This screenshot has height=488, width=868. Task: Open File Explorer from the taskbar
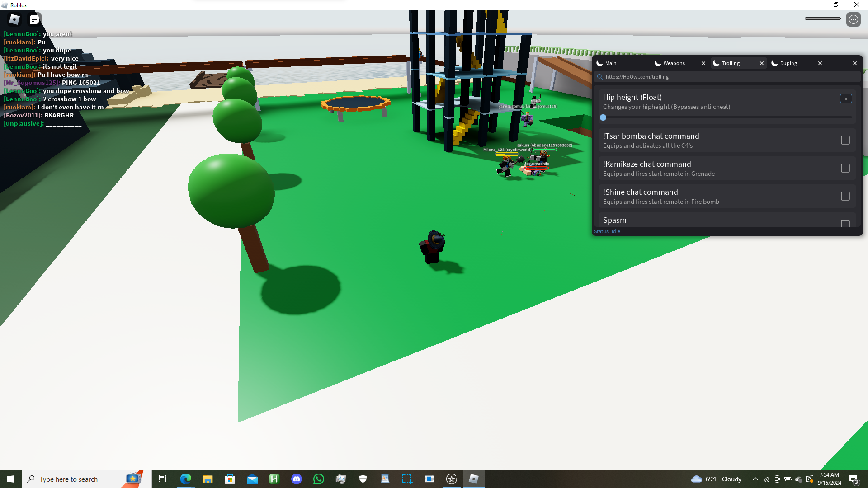[x=208, y=479]
